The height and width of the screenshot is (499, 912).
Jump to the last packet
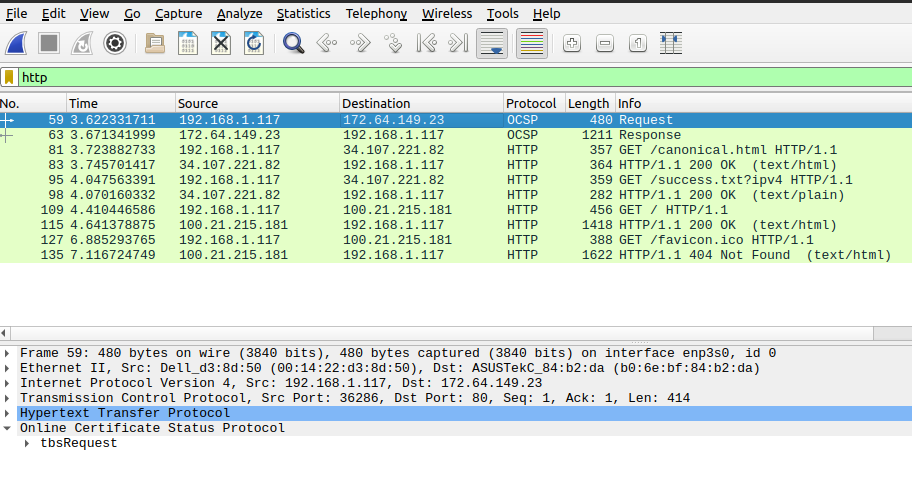coord(459,43)
